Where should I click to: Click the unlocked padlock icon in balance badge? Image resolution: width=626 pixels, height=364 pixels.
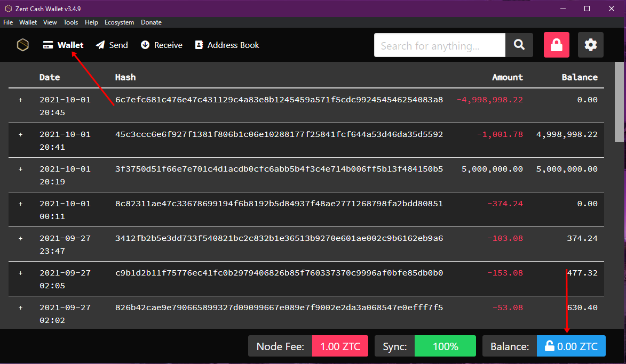pyautogui.click(x=549, y=345)
